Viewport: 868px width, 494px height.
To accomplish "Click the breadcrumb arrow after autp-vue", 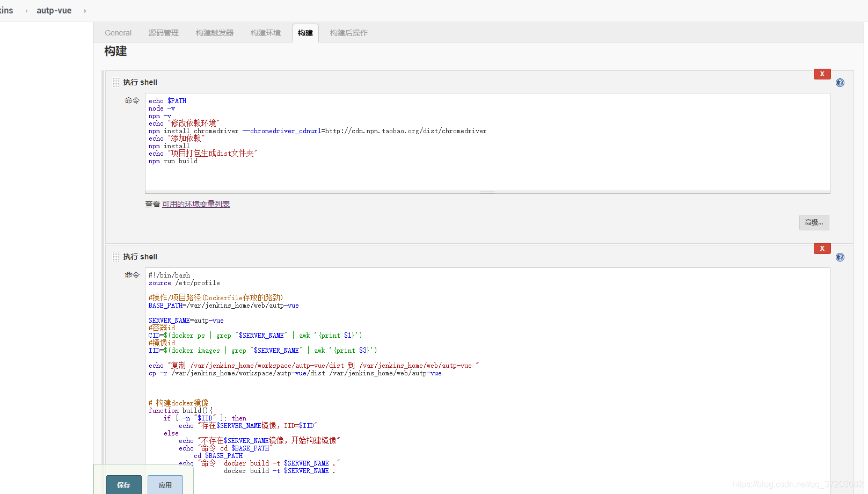I will tap(85, 10).
